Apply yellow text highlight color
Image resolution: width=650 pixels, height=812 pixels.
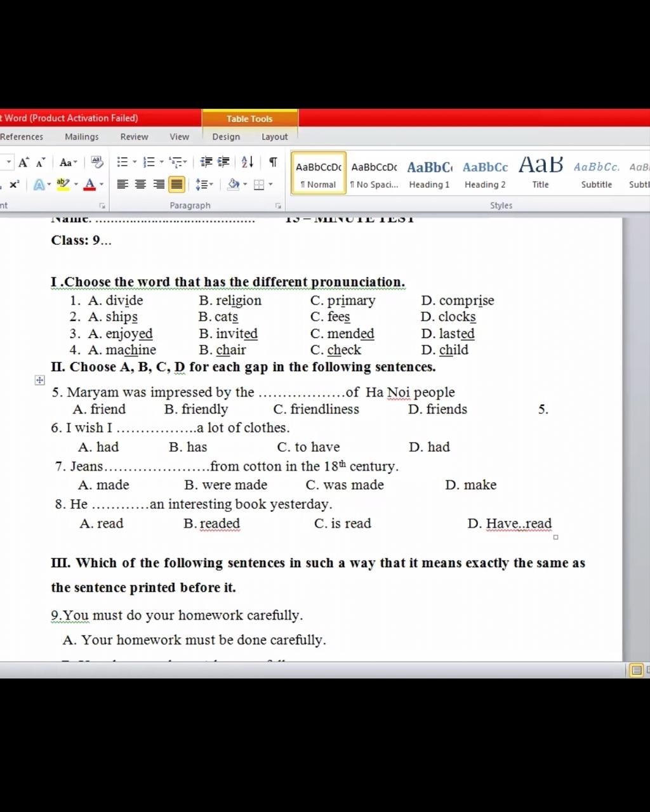[x=63, y=185]
